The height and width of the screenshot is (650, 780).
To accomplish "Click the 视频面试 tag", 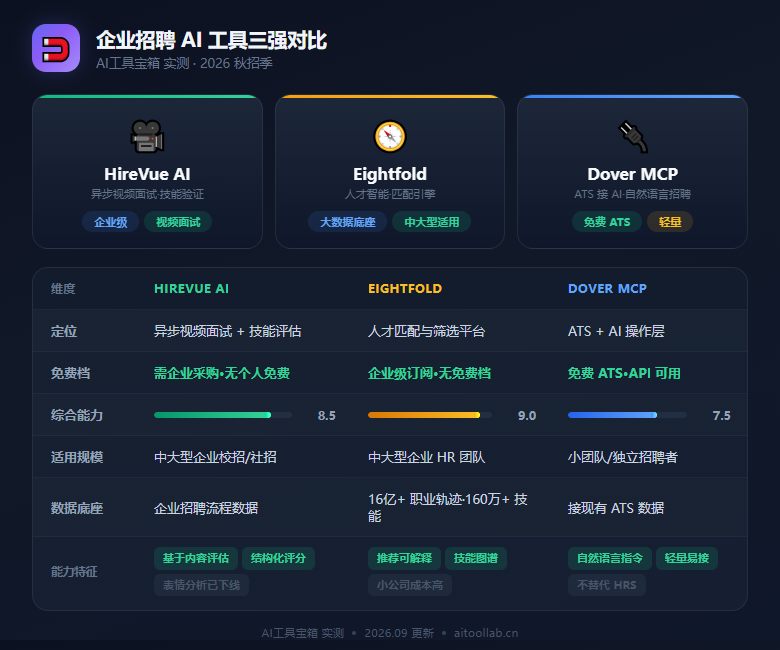I will coord(178,222).
